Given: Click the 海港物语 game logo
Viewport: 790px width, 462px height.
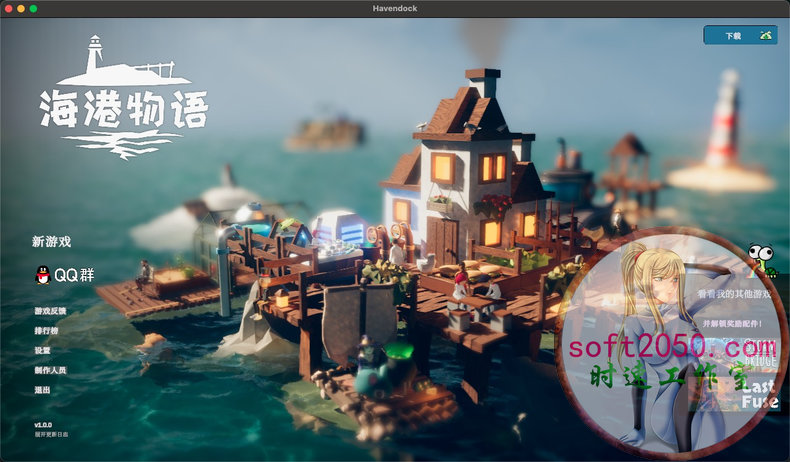Looking at the screenshot, I should point(124,109).
